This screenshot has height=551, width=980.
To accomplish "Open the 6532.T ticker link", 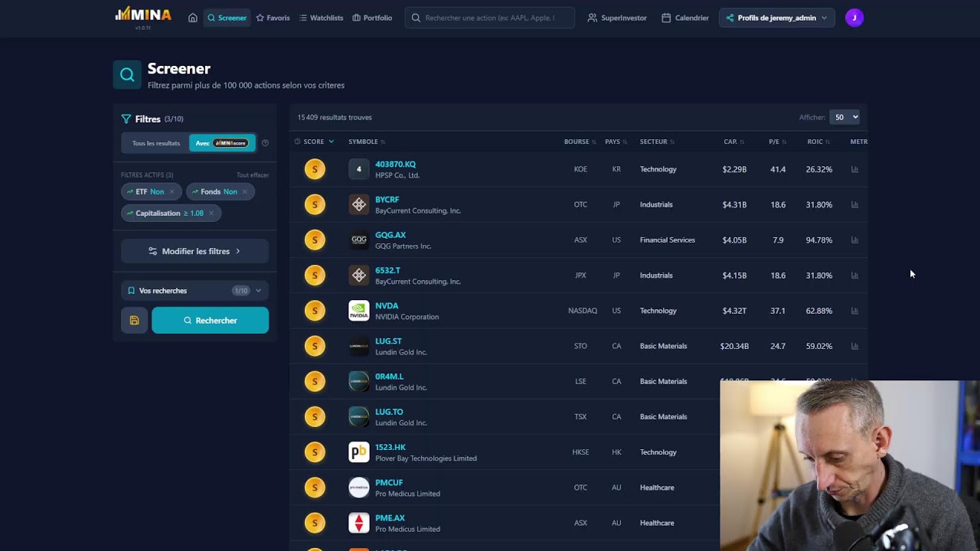I will [x=387, y=270].
